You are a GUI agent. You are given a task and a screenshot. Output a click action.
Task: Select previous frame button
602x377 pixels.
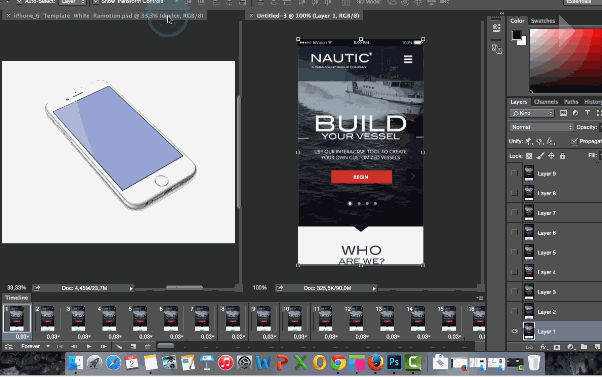click(x=74, y=346)
